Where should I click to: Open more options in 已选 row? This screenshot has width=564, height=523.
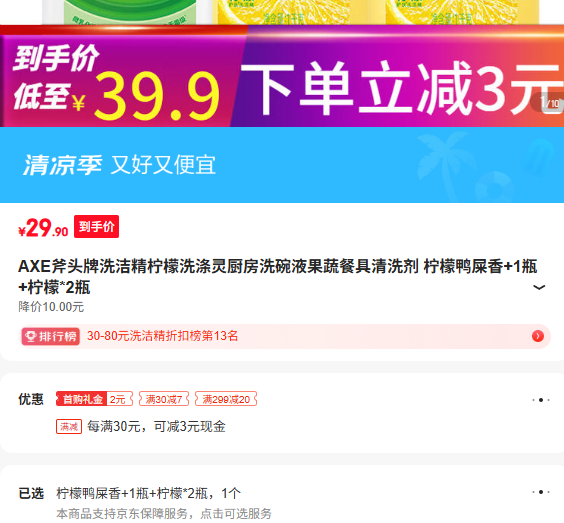point(541,492)
